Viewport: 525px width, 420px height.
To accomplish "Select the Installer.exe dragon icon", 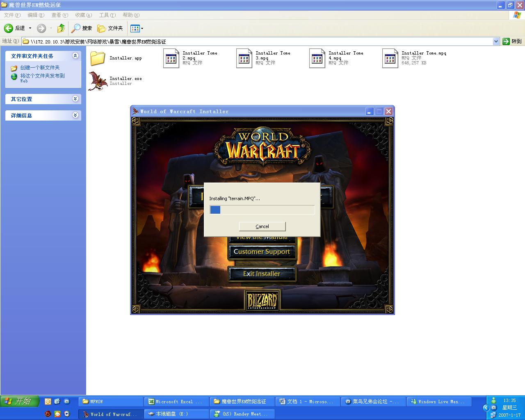I will (x=98, y=81).
